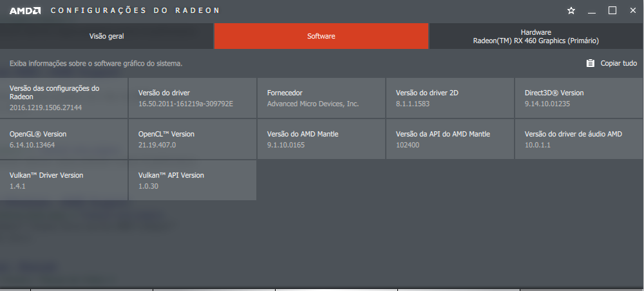Click the Versão do AMD Mantle tile
The height and width of the screenshot is (291, 644).
pos(321,139)
